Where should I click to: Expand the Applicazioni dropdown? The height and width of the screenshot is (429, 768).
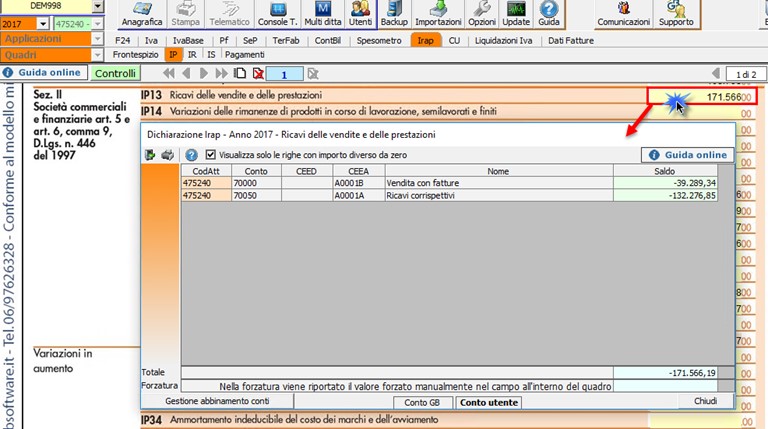97,38
